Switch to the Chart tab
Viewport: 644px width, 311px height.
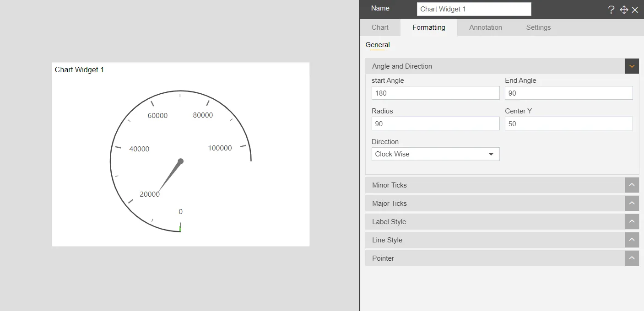tap(379, 27)
